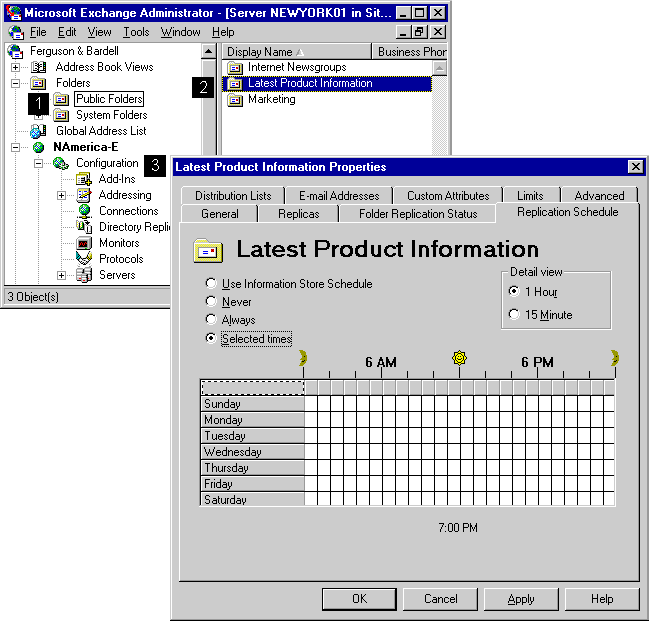Open the Tools menu
The height and width of the screenshot is (621, 649).
coord(136,32)
